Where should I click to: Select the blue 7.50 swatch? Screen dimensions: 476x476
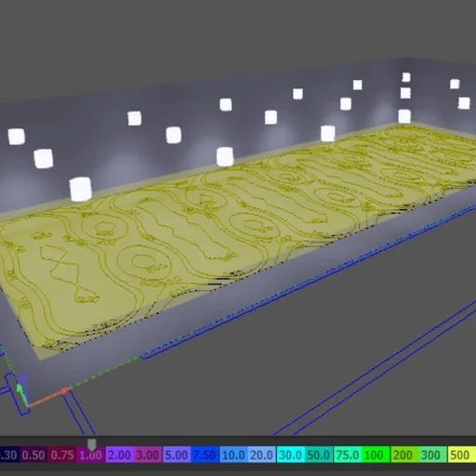(x=205, y=455)
